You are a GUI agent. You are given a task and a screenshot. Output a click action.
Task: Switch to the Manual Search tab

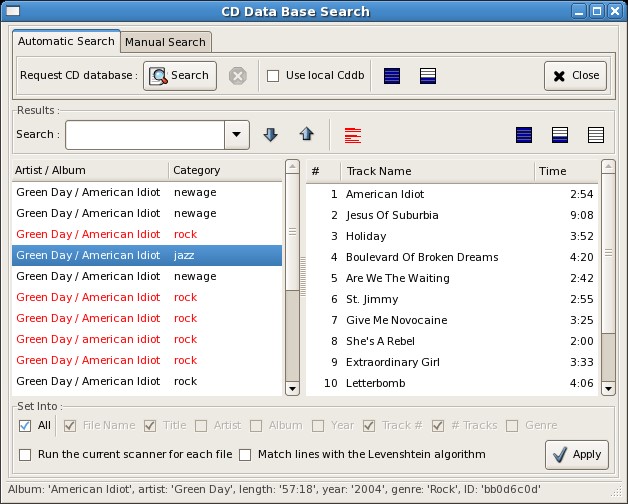click(165, 42)
